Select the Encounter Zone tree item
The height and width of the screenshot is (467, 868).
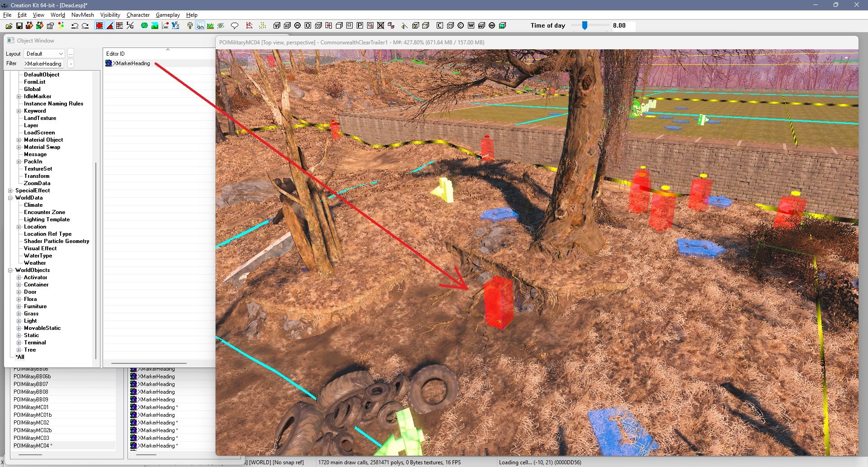[44, 212]
